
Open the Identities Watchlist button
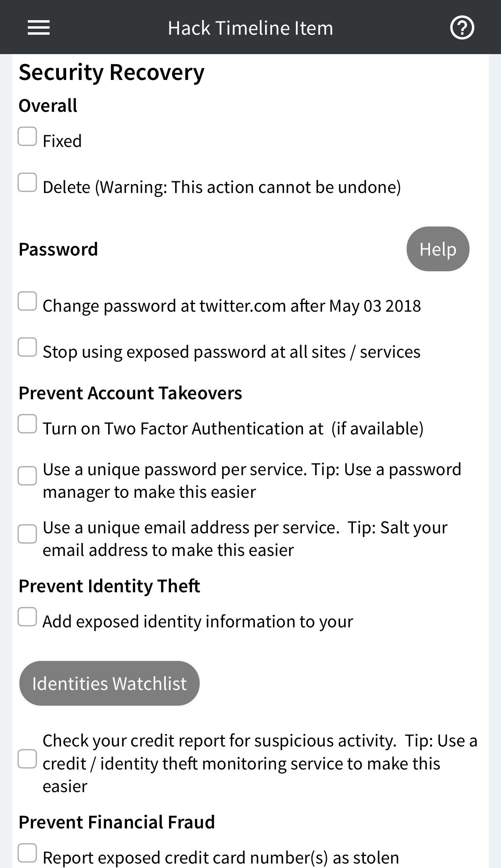pyautogui.click(x=109, y=683)
